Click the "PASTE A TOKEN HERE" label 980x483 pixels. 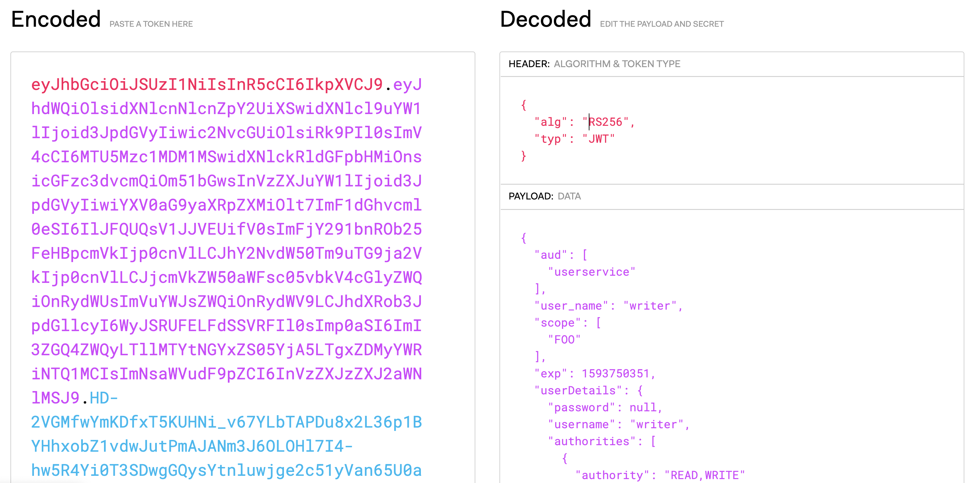(151, 24)
